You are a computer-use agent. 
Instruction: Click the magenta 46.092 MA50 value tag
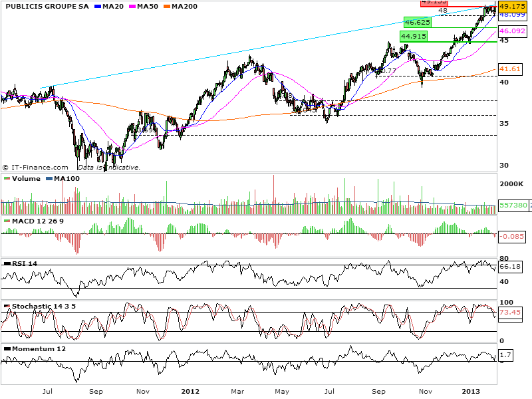(x=512, y=31)
